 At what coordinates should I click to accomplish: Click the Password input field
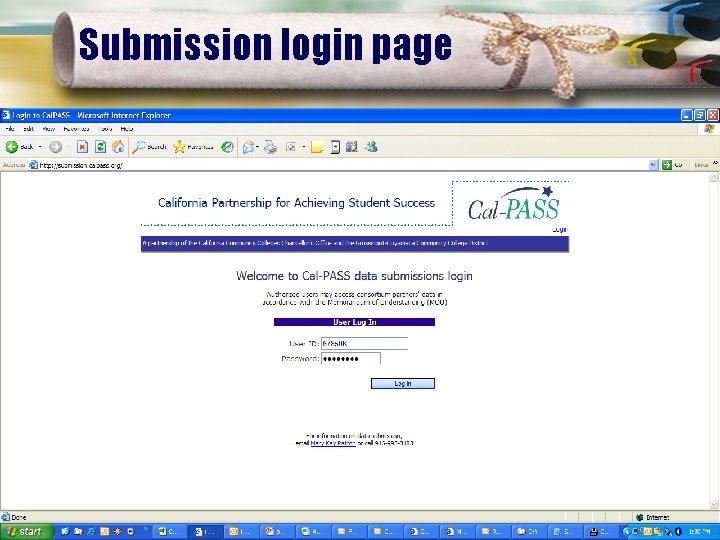coord(351,359)
